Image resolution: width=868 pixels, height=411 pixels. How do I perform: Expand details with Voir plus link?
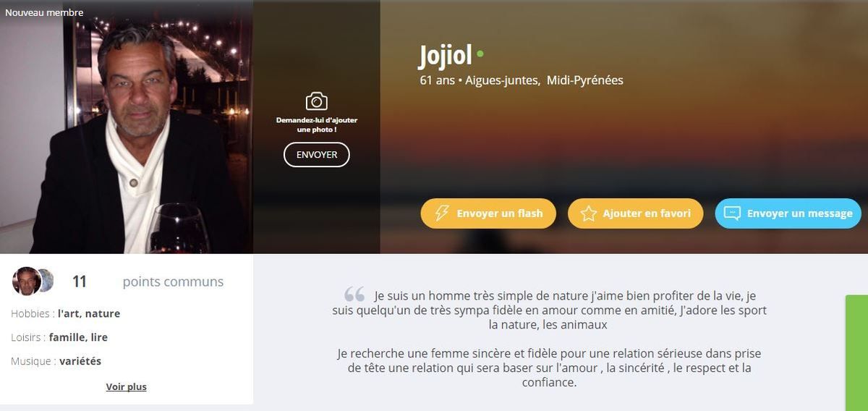(x=127, y=387)
